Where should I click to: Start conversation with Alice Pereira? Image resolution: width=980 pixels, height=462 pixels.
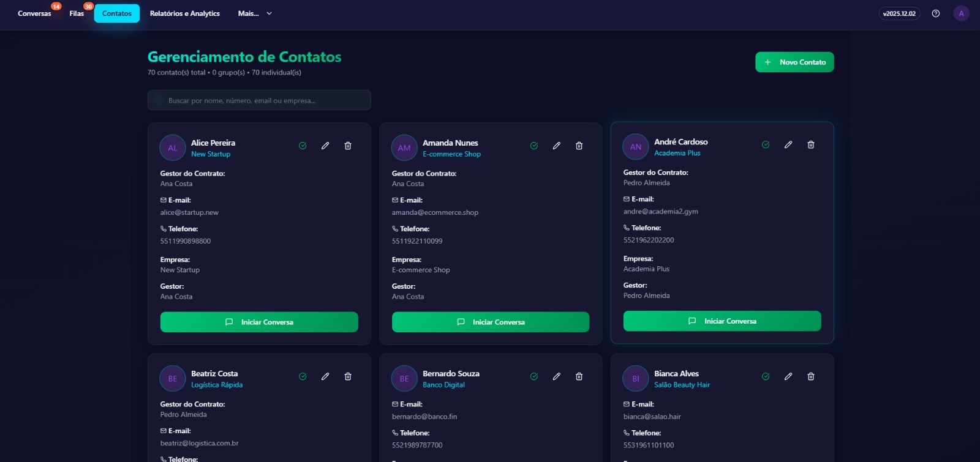pos(259,322)
